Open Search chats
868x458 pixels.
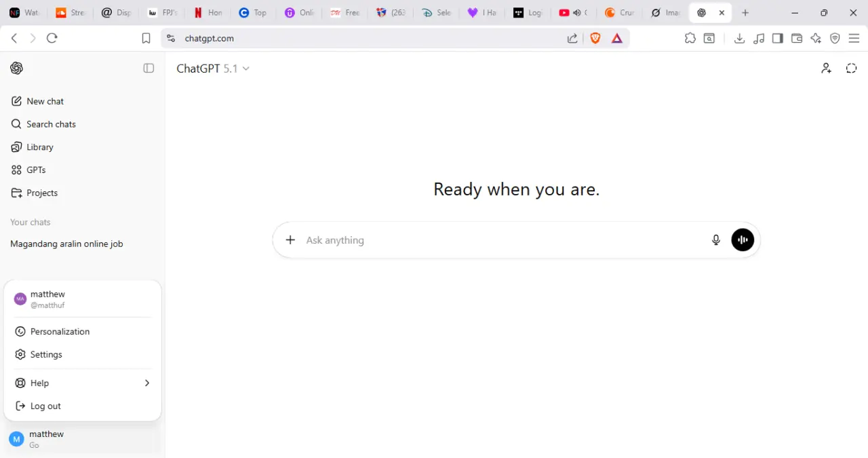click(x=83, y=124)
